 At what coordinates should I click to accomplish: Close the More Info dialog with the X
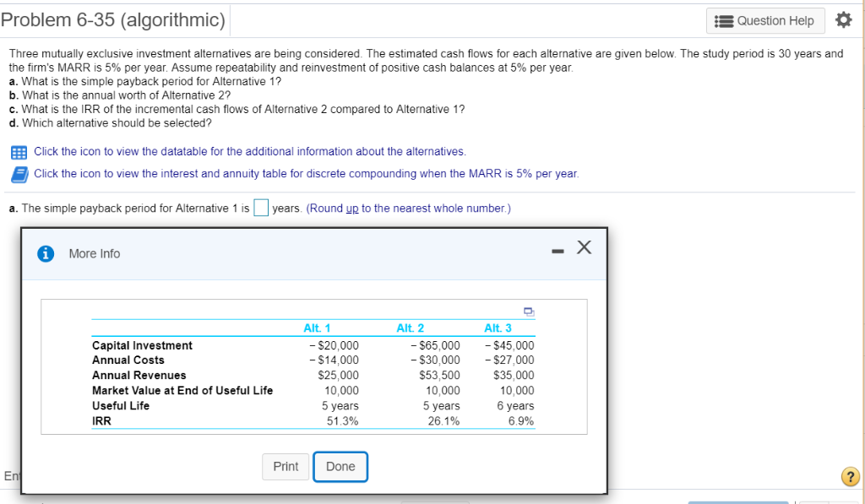tap(584, 247)
